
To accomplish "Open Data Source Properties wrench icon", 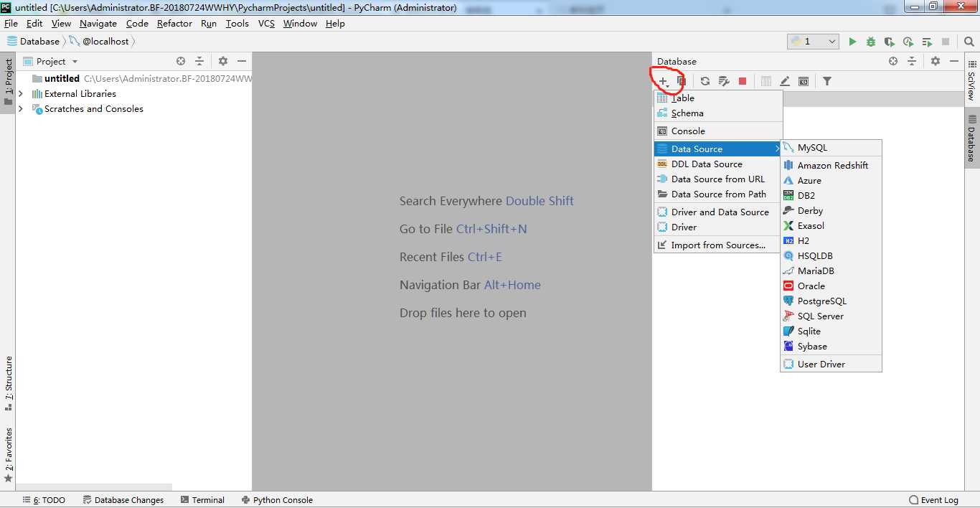I will pos(724,81).
